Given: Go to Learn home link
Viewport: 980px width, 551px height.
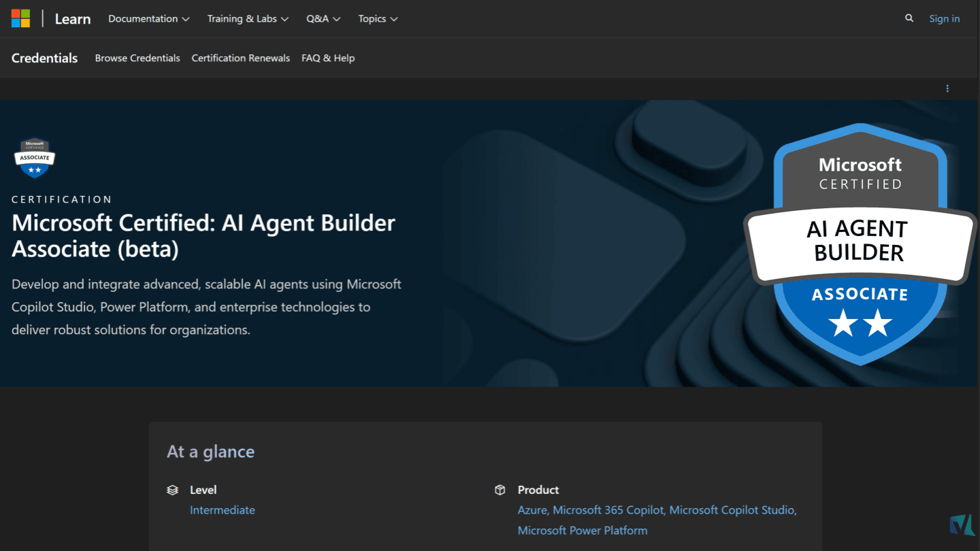Looking at the screenshot, I should [73, 19].
